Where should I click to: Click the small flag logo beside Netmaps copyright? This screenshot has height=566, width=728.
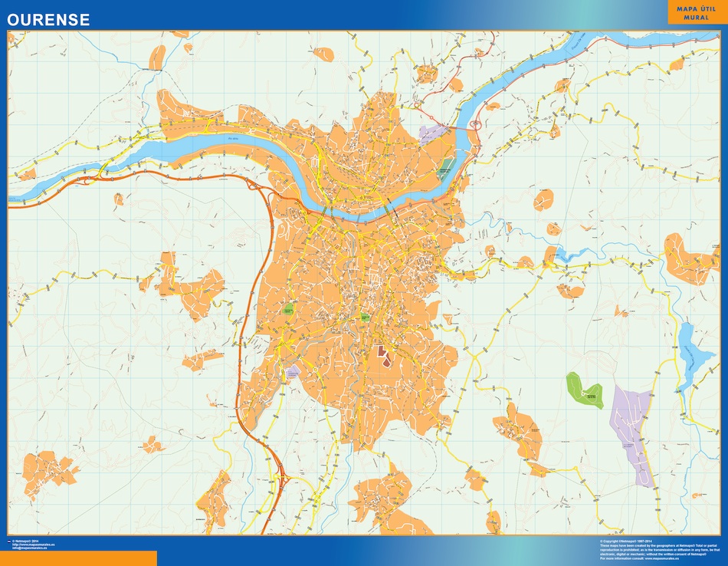pos(8,541)
